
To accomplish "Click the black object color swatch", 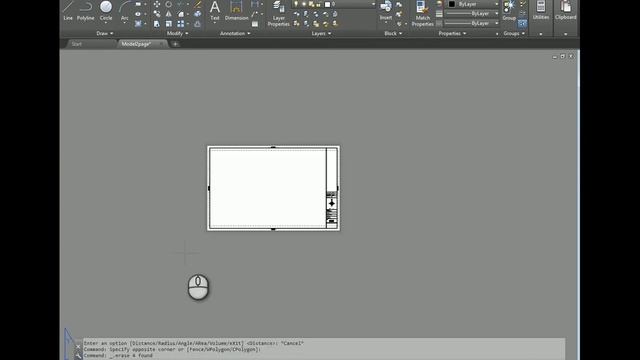I will coord(452,4).
